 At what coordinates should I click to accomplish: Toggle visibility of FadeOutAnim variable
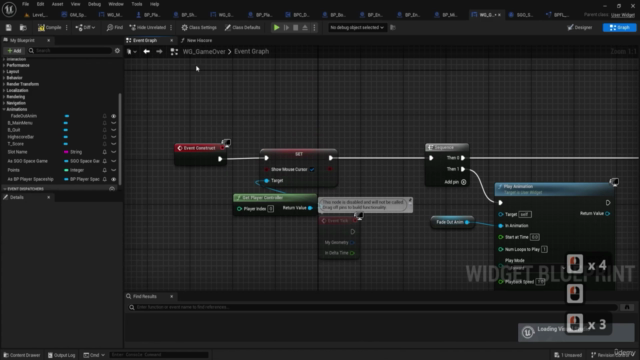coord(113,116)
